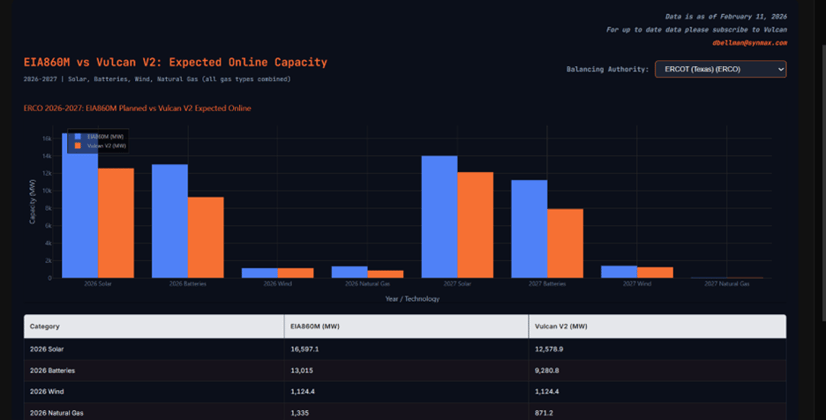Click the orange 2026 Solar Vulcan bar
This screenshot has height=420, width=826.
click(x=115, y=222)
